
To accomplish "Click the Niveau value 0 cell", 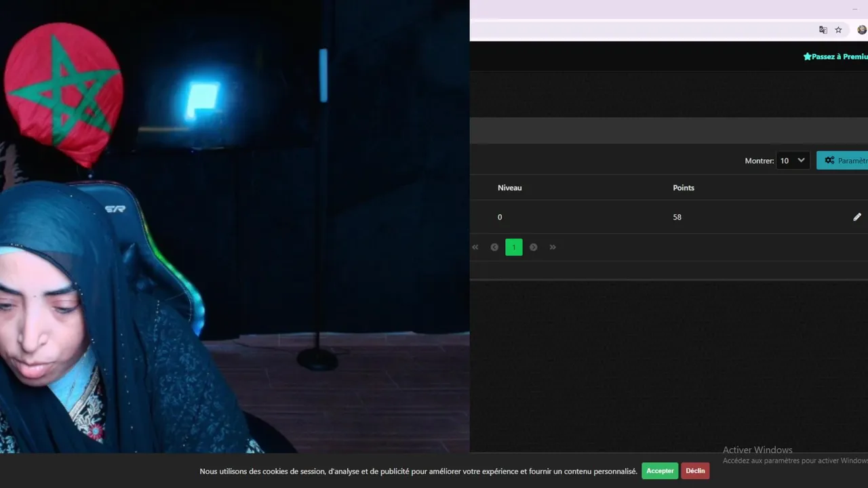I will (x=500, y=217).
